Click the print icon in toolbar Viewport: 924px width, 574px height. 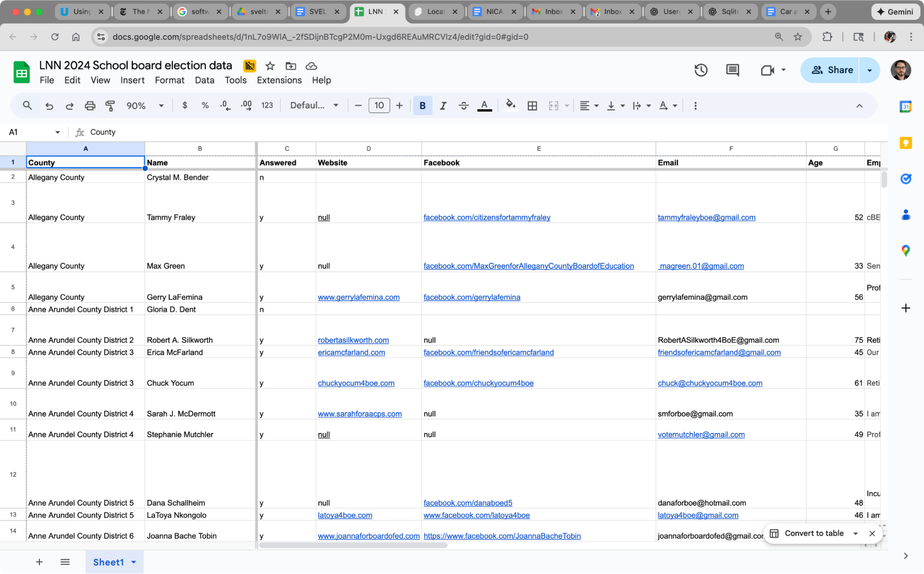click(x=90, y=105)
